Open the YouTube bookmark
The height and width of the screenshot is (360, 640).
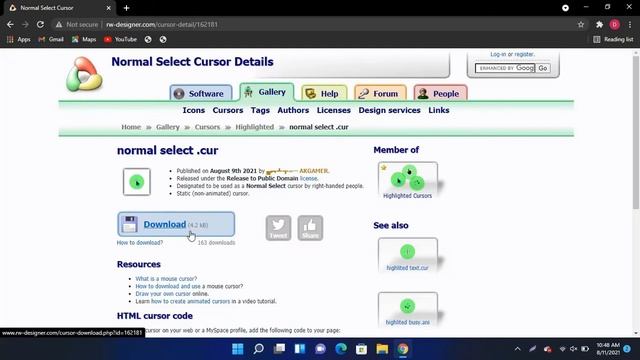pos(120,39)
